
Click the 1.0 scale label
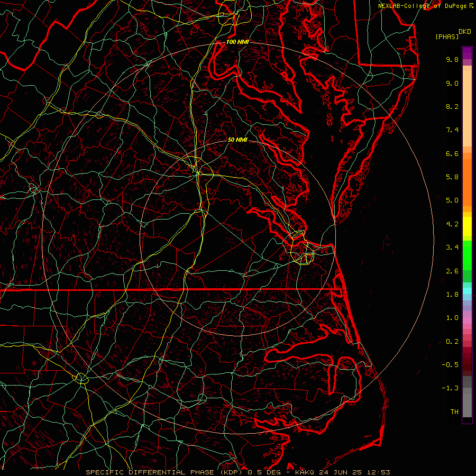[x=452, y=318]
